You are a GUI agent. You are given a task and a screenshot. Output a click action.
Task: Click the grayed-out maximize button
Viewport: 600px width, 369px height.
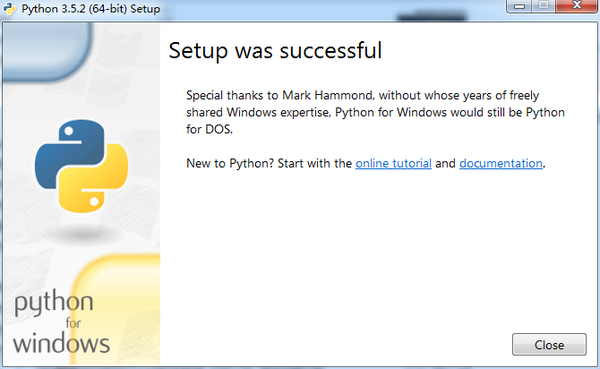click(x=544, y=5)
